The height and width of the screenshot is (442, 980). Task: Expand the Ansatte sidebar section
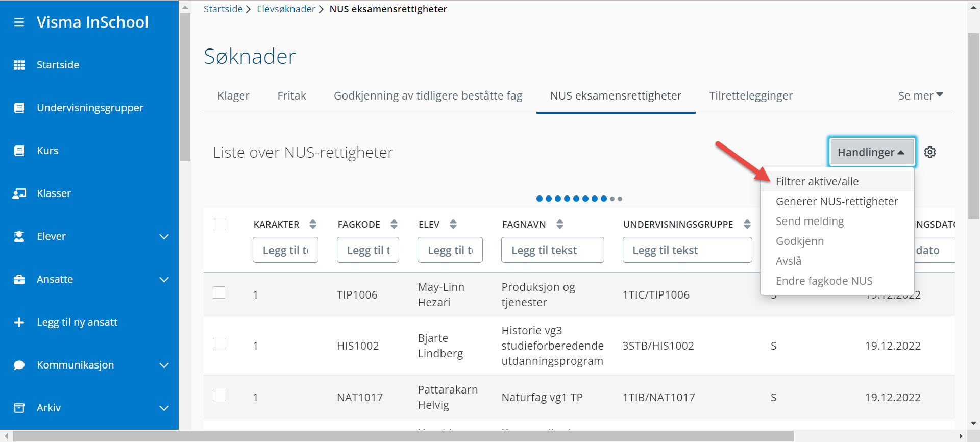click(164, 279)
